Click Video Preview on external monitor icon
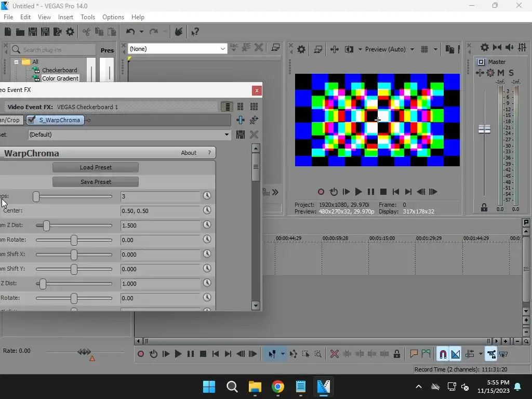The width and height of the screenshot is (532, 399). (318, 49)
